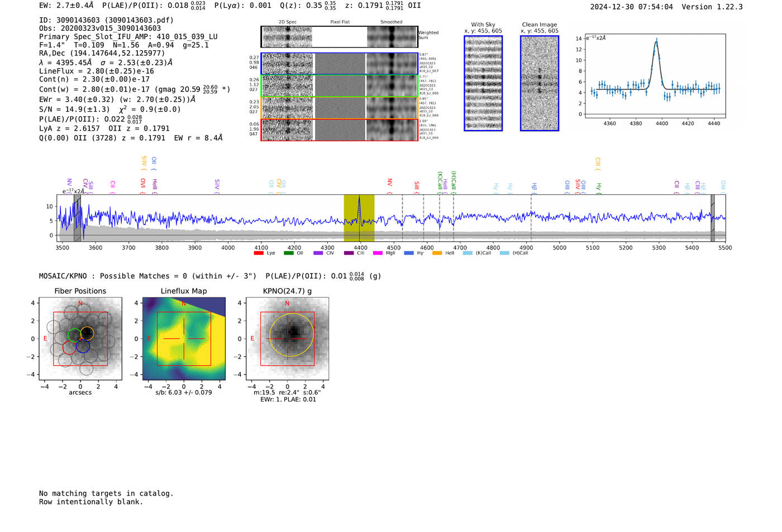Select the orange HeII legend swatch
The height and width of the screenshot is (532, 782).
tap(437, 253)
